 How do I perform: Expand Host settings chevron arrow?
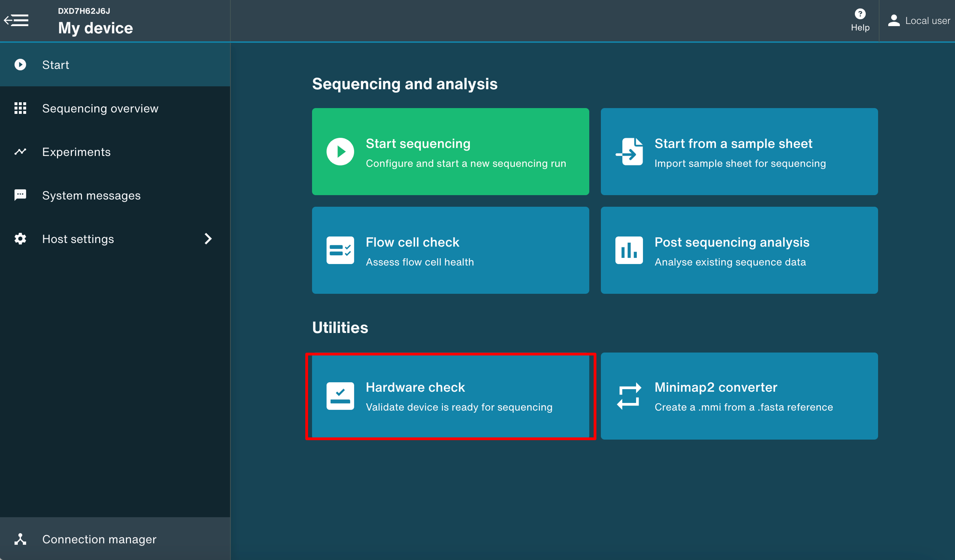click(208, 239)
